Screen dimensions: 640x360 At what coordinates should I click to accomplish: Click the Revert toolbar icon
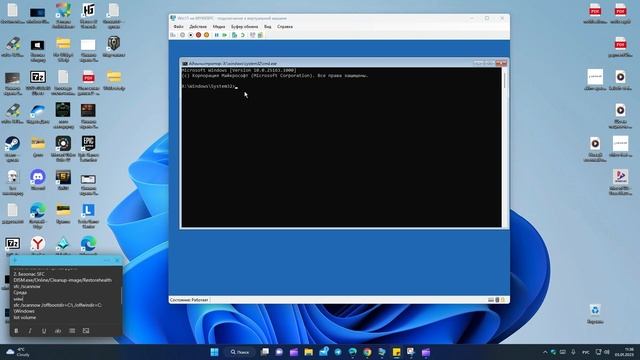(x=242, y=35)
